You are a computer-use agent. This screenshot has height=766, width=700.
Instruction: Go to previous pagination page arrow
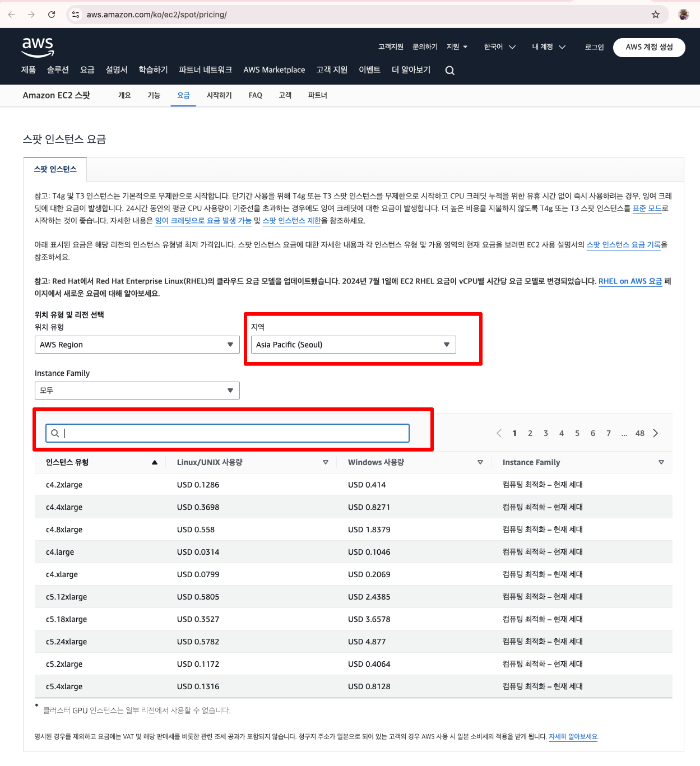[x=499, y=433]
